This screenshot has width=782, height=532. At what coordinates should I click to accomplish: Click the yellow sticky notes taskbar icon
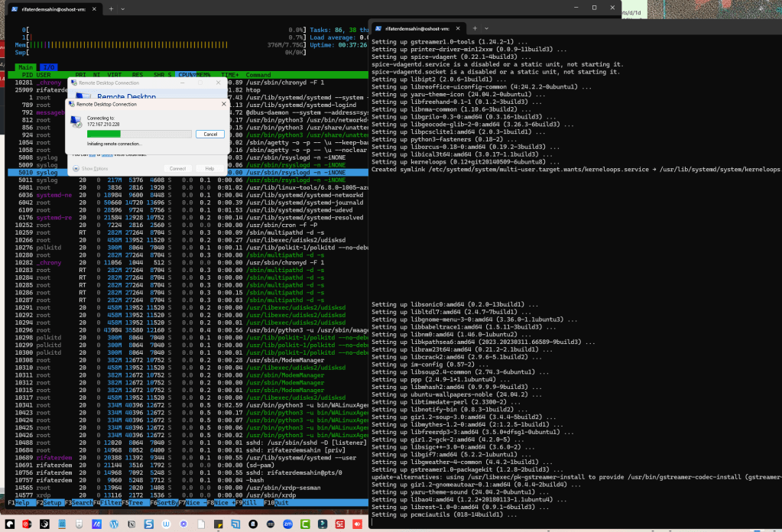click(218, 524)
